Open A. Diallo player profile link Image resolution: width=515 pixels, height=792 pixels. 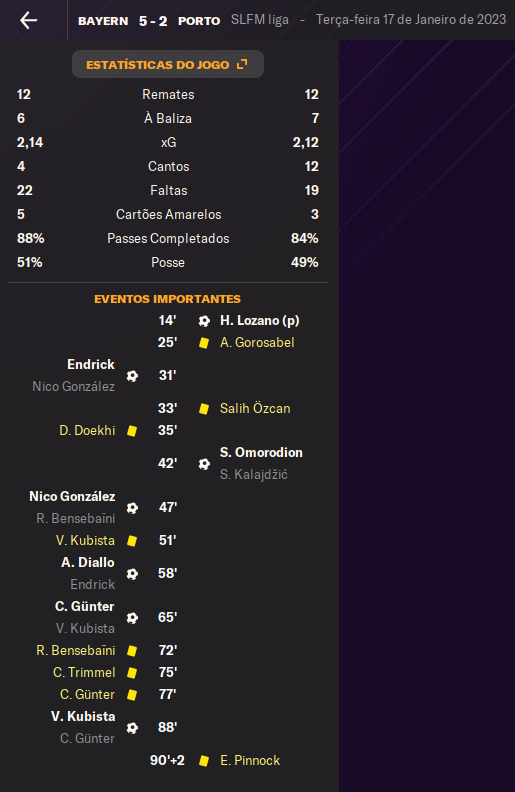(88, 563)
